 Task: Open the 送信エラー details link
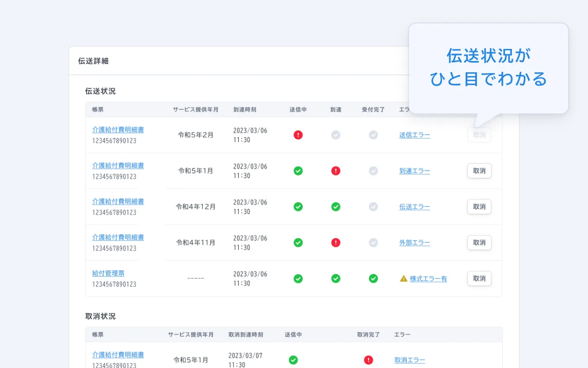coord(415,135)
